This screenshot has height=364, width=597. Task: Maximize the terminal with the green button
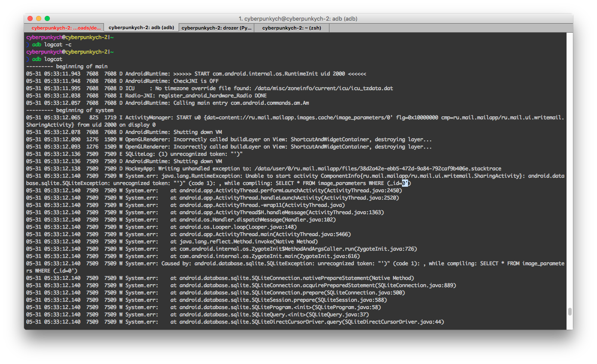click(47, 18)
